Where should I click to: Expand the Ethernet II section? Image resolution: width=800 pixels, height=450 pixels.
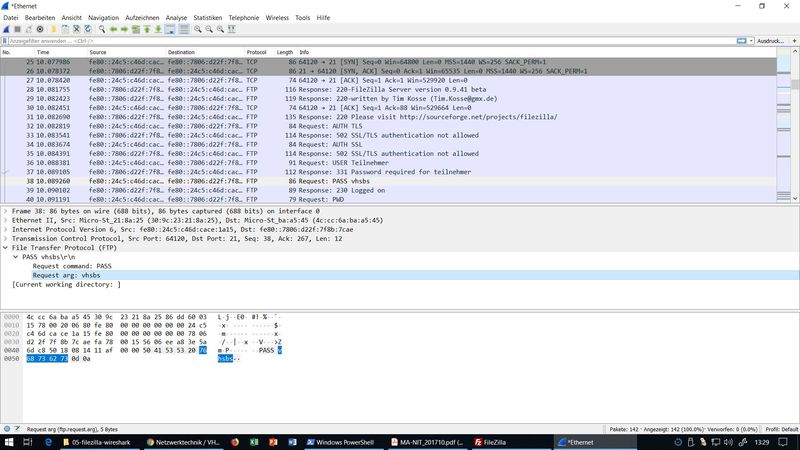click(5, 220)
